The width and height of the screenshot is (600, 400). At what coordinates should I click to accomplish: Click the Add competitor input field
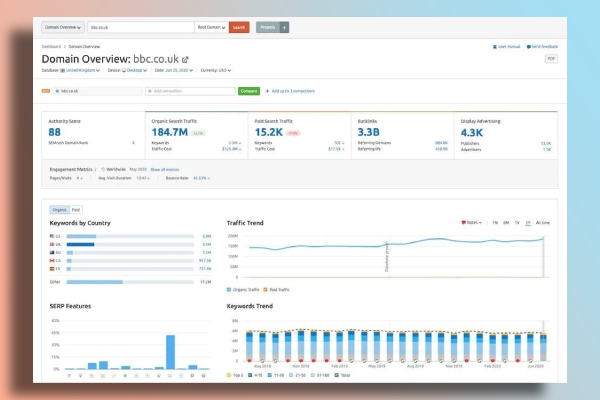coord(190,91)
